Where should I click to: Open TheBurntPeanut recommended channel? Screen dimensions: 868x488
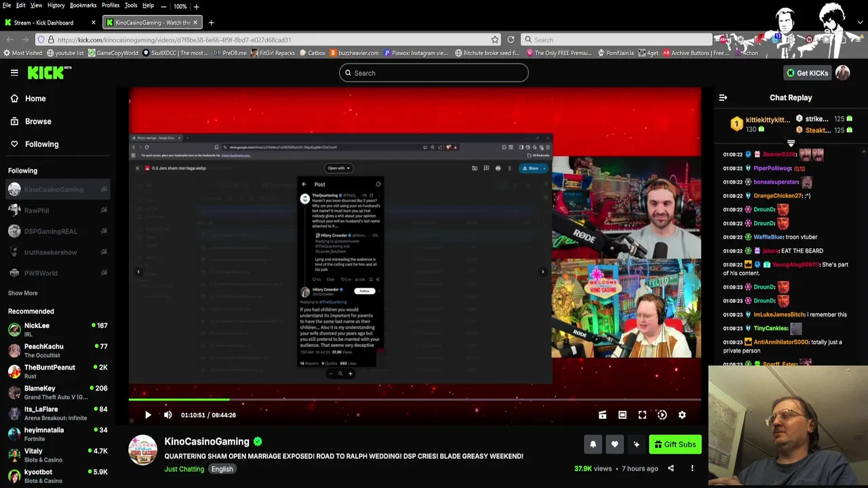58,371
